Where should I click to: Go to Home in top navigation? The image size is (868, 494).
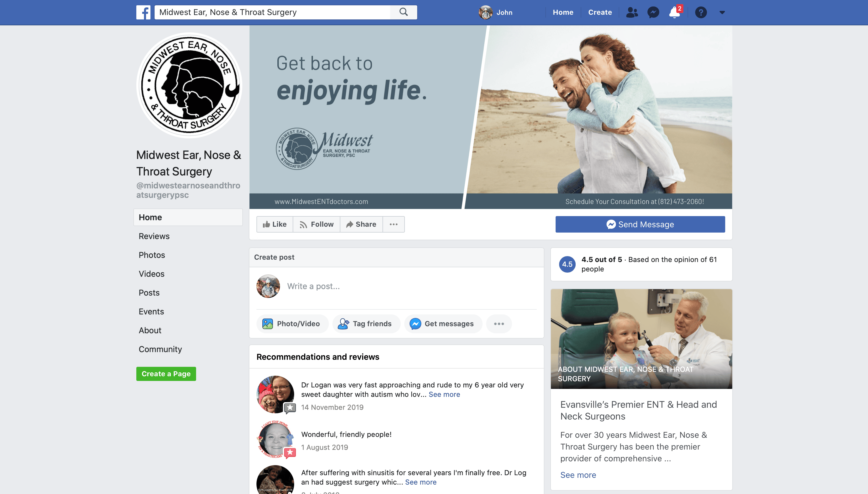(563, 13)
